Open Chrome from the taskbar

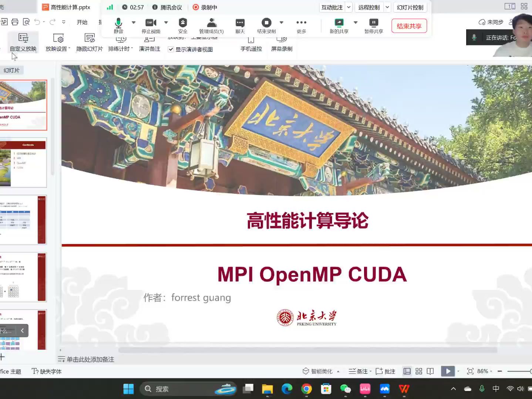click(x=306, y=389)
